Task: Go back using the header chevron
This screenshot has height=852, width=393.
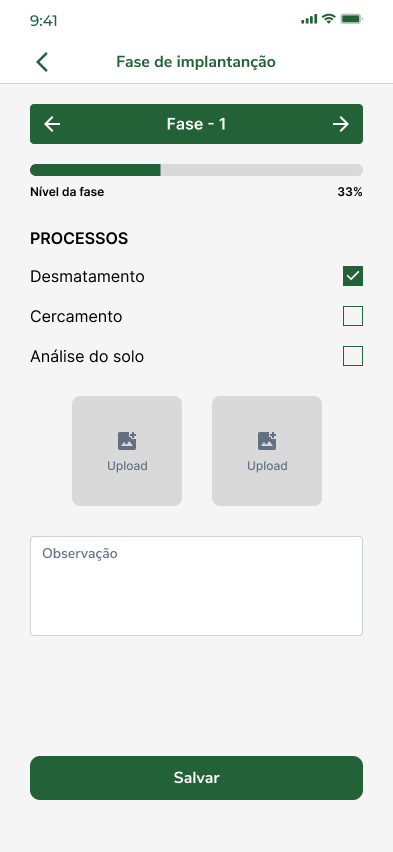Action: click(x=42, y=62)
